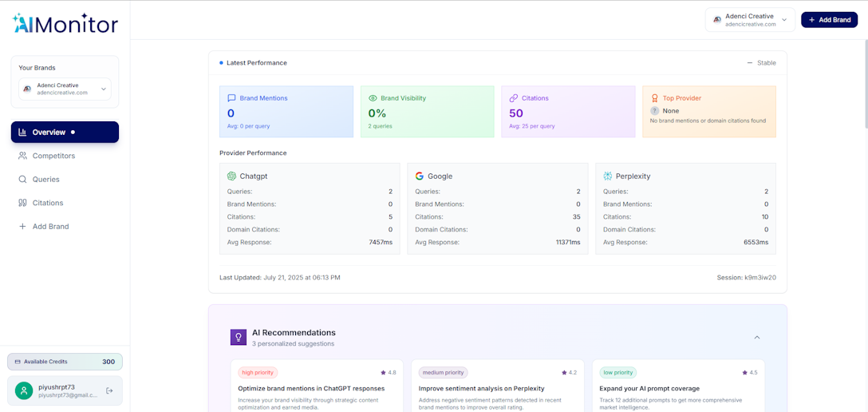868x412 pixels.
Task: Click the low priority tag
Action: 618,373
